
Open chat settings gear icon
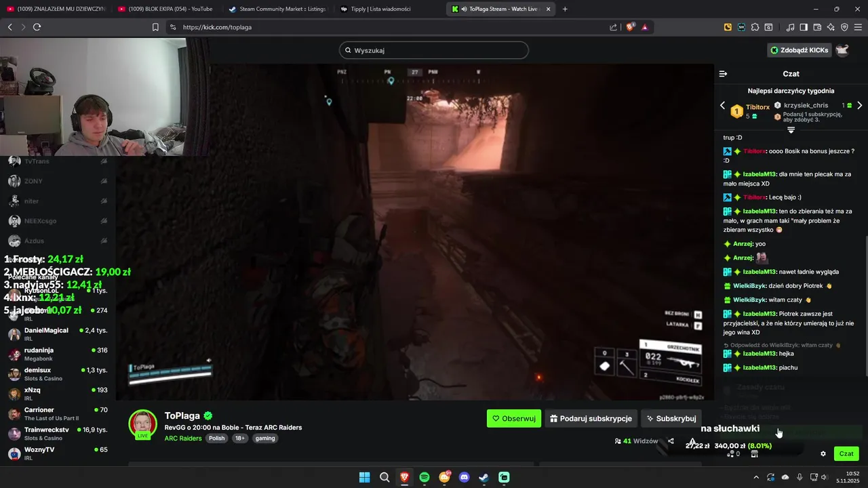[823, 454]
